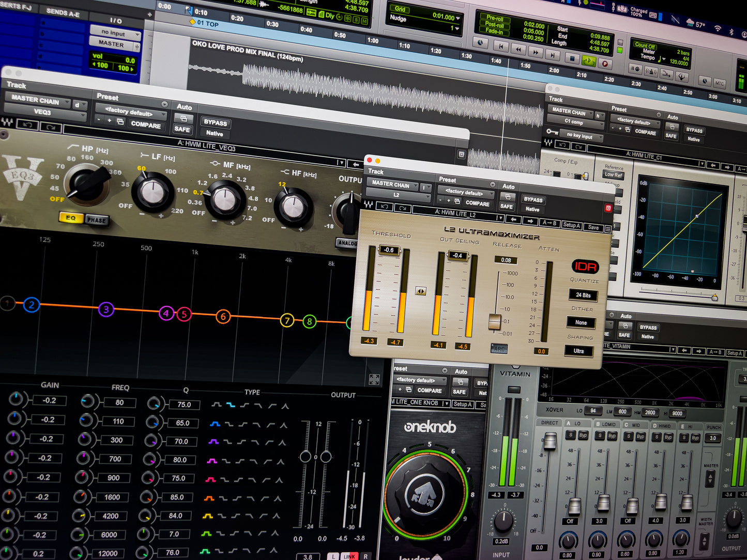Image resolution: width=747 pixels, height=560 pixels.
Task: Click the Vitamin DIRECT fader handle
Action: tap(550, 441)
